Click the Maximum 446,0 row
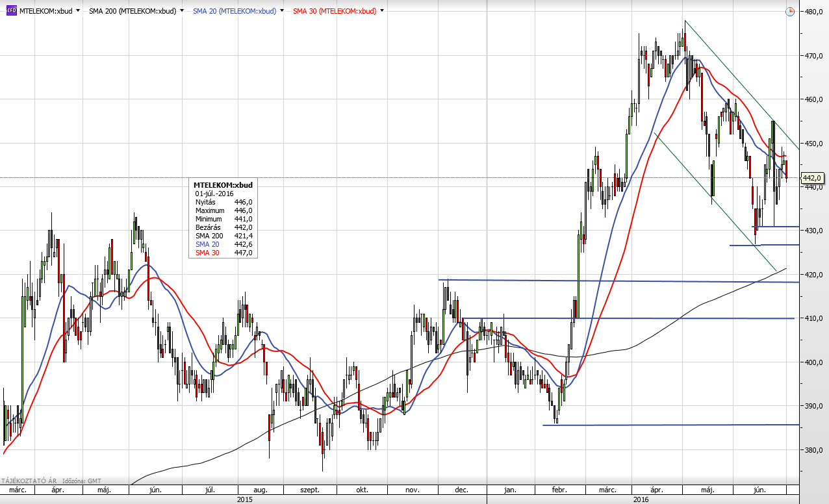829x504 pixels. point(223,210)
